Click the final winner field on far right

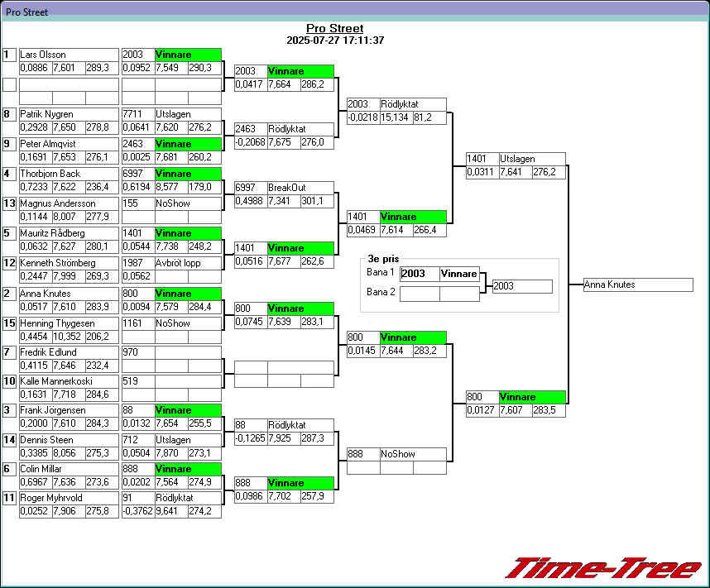(x=637, y=284)
